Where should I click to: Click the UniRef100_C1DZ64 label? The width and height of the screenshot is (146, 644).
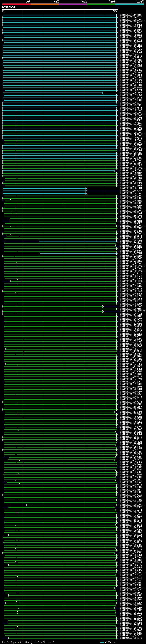point(131,186)
